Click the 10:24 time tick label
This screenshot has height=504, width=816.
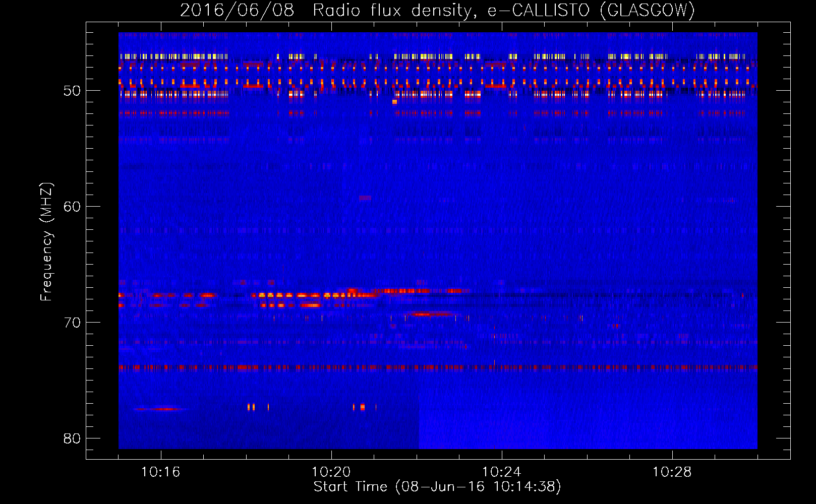coord(501,472)
